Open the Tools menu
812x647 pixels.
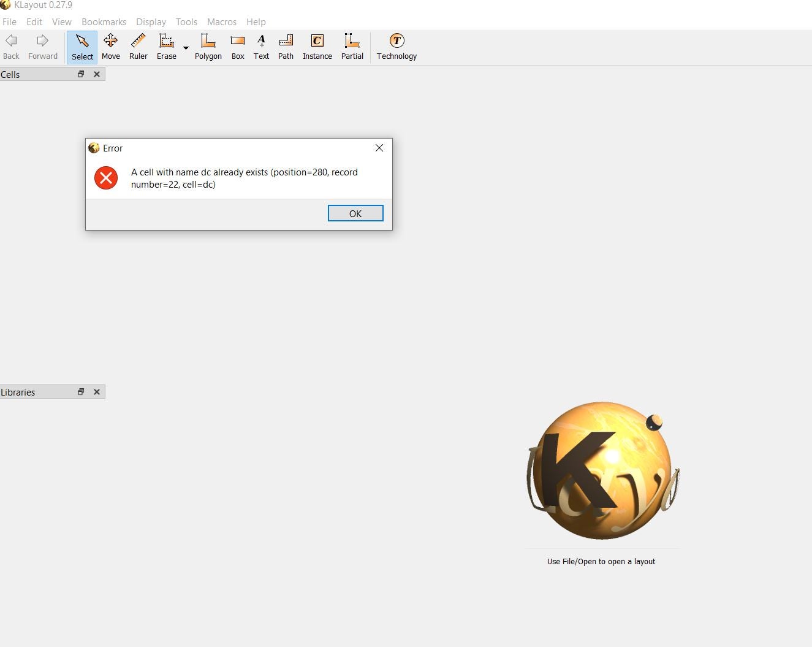(x=187, y=21)
